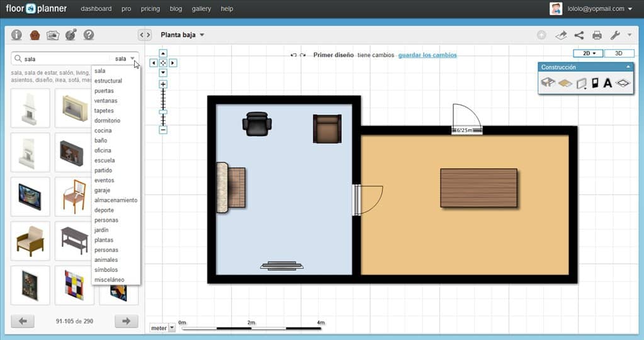This screenshot has height=340, width=644.
Task: Select the Mondrian painting thumbnail
Action: point(74,285)
